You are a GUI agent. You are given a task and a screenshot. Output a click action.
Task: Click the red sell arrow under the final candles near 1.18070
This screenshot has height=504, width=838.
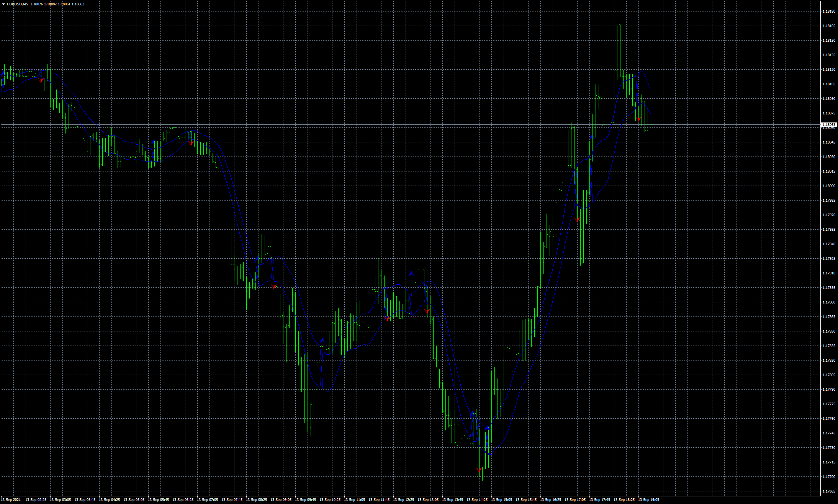coord(638,119)
